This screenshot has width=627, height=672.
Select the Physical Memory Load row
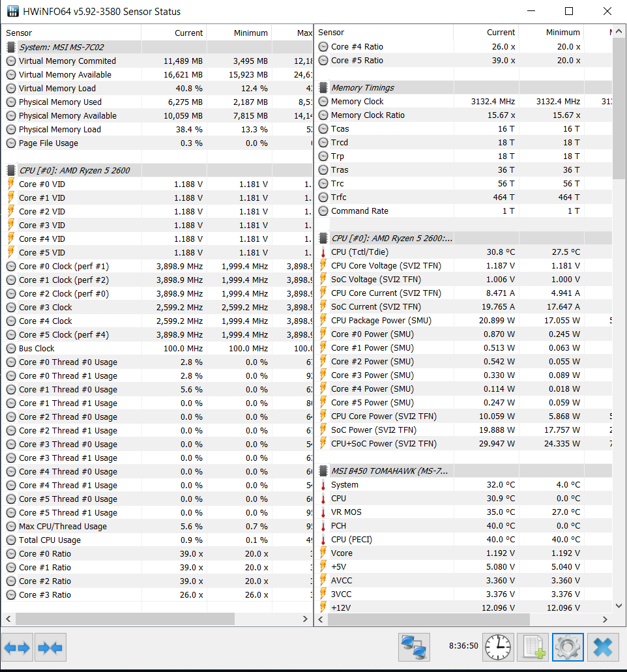click(157, 130)
